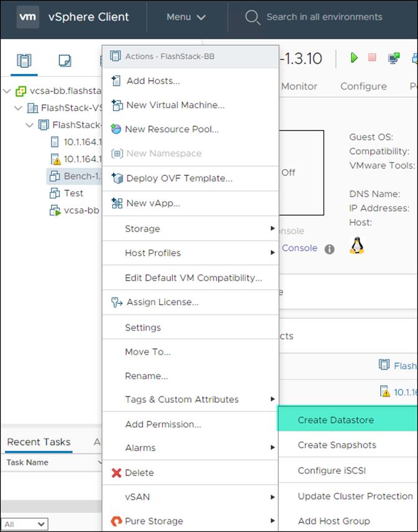Click the Console link
The width and height of the screenshot is (418, 532).
300,248
